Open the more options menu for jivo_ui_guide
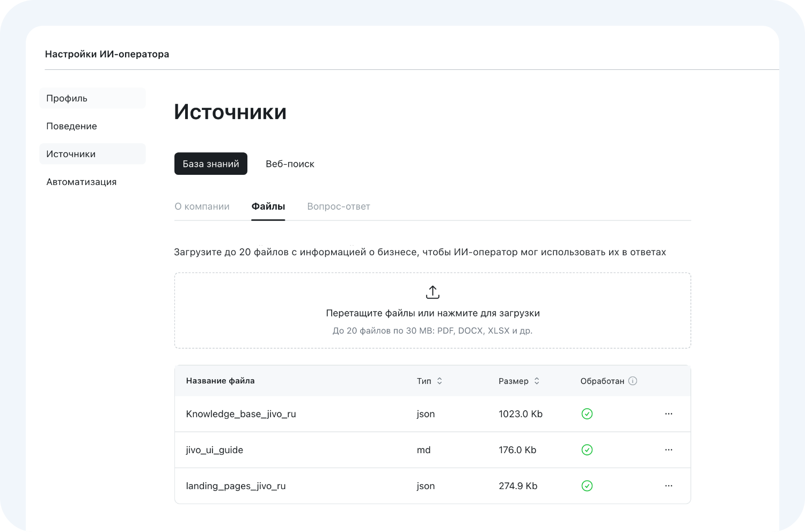The image size is (805, 532). (x=669, y=450)
